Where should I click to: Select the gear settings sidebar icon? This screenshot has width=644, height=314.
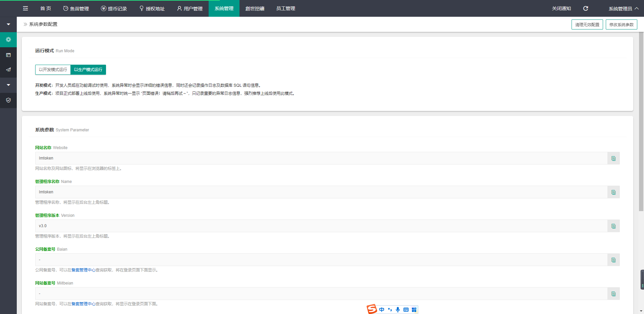point(8,40)
